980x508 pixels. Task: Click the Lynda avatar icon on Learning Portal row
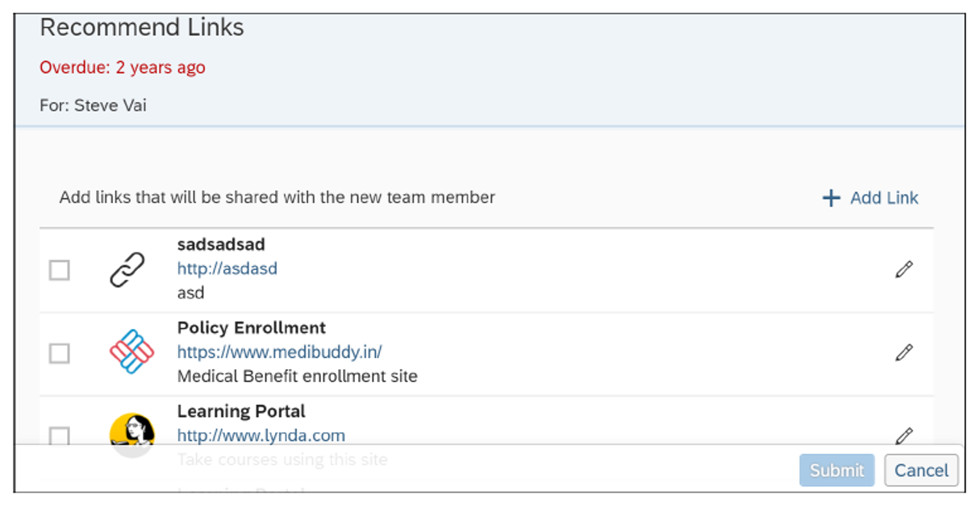click(131, 434)
